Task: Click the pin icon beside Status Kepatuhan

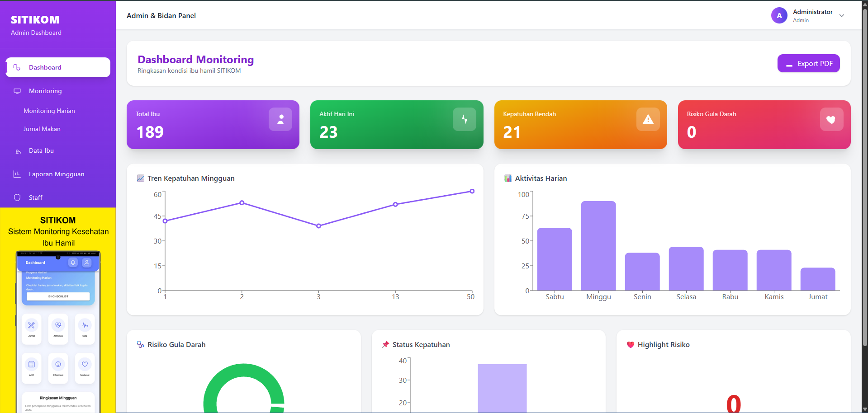Action: (x=385, y=344)
